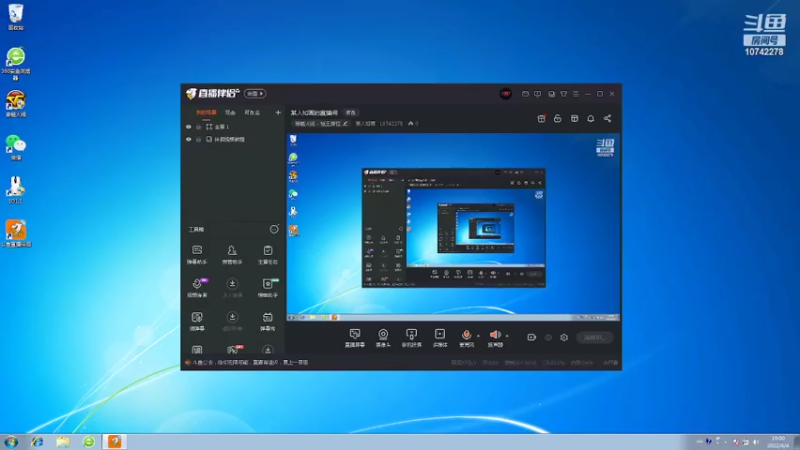The image size is (800, 450).
Task: Open the message icon in title bar
Action: [x=525, y=94]
